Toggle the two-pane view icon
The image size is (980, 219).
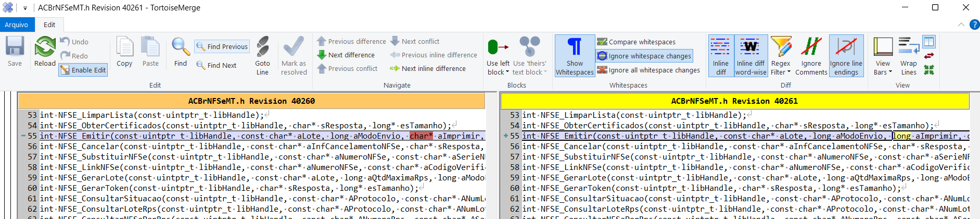(x=929, y=42)
